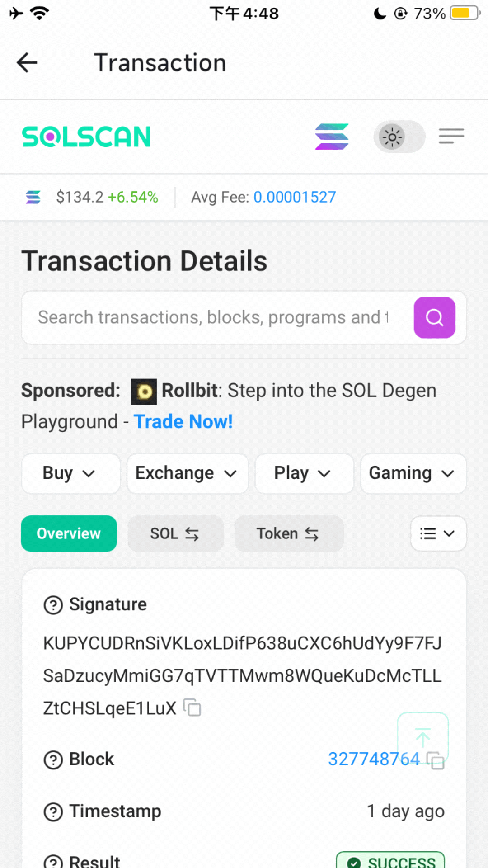Expand the Buy dropdown
Screen dimensions: 488x868
[x=70, y=473]
